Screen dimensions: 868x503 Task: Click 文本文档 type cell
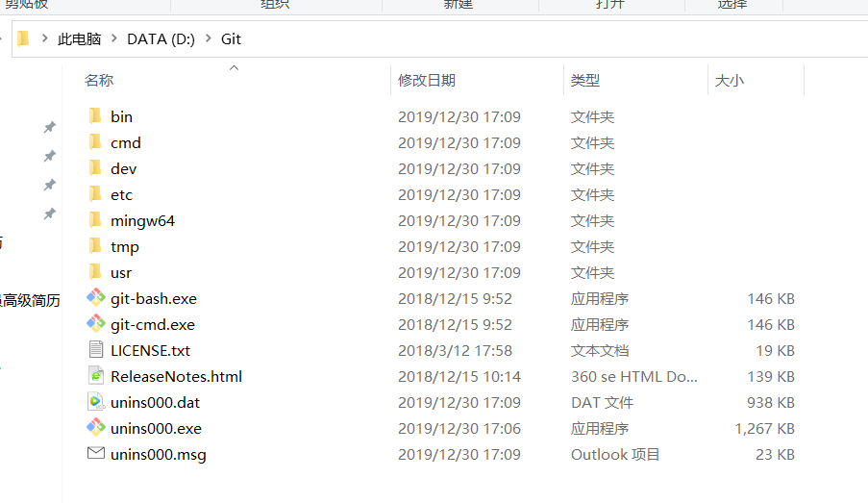tap(600, 351)
